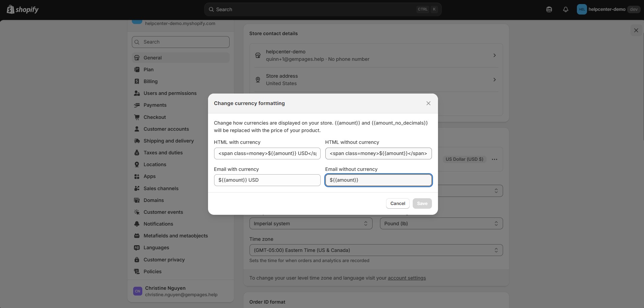
Task: Open the account settings link
Action: click(407, 278)
